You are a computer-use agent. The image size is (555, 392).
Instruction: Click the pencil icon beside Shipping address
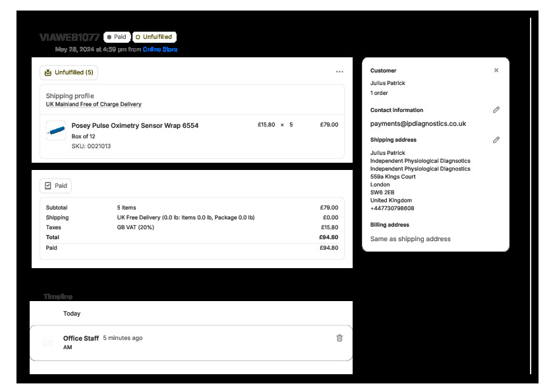(496, 140)
